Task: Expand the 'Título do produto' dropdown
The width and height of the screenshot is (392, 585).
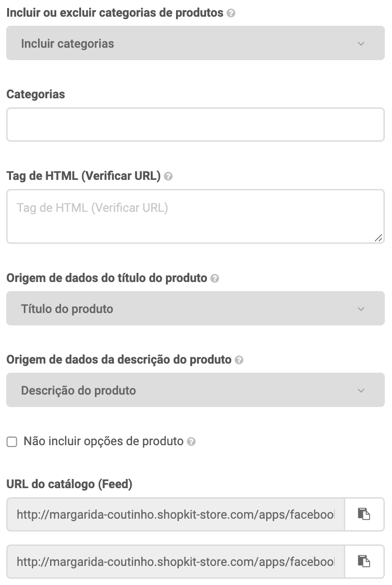Action: click(195, 309)
